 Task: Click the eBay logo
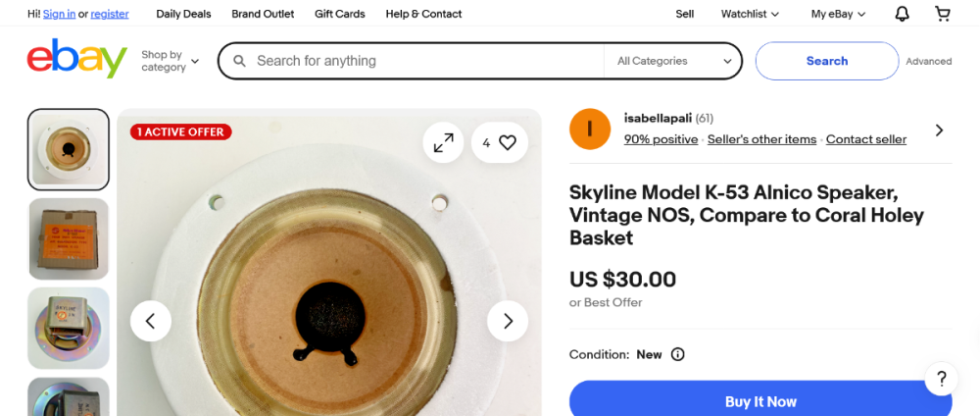[x=77, y=60]
